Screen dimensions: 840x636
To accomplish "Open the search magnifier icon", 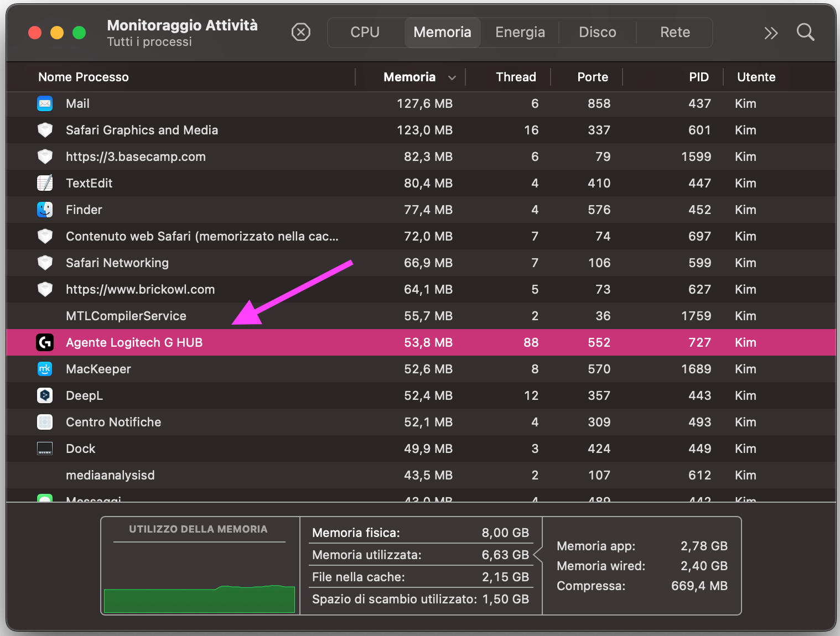I will coord(805,33).
